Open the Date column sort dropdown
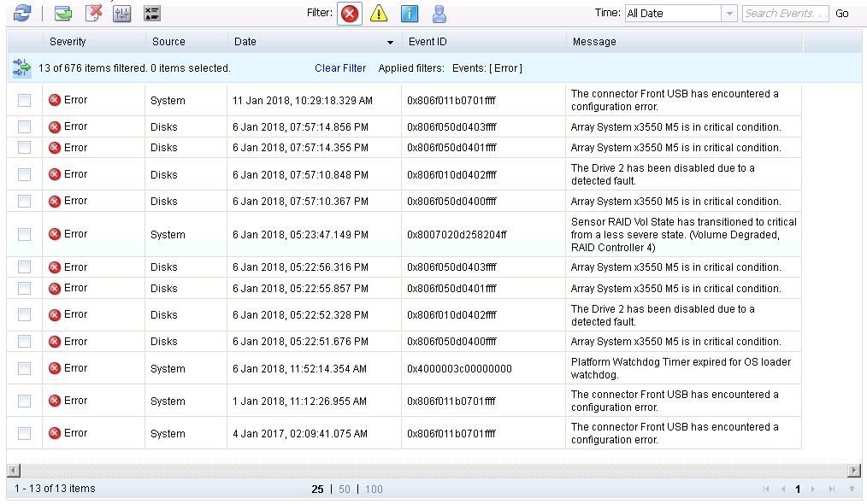The height and width of the screenshot is (504, 867). click(x=390, y=41)
